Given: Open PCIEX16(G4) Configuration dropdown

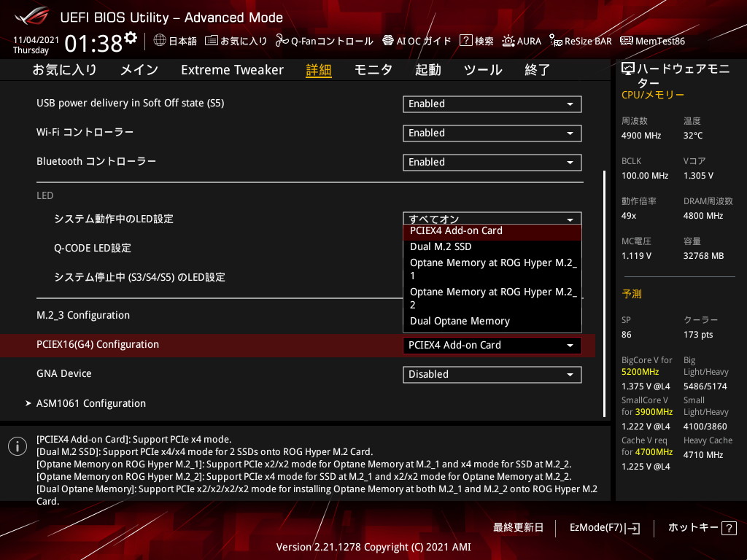Looking at the screenshot, I should pyautogui.click(x=492, y=345).
